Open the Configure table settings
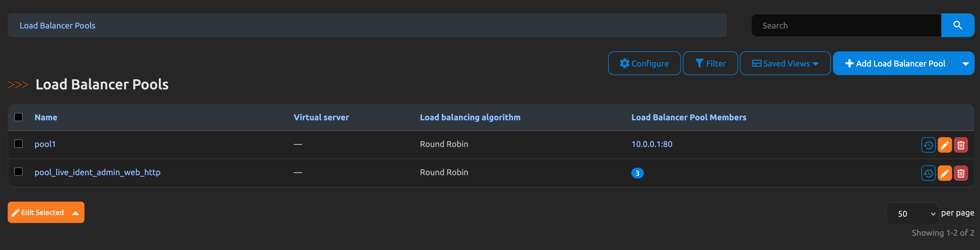980x250 pixels. [644, 64]
